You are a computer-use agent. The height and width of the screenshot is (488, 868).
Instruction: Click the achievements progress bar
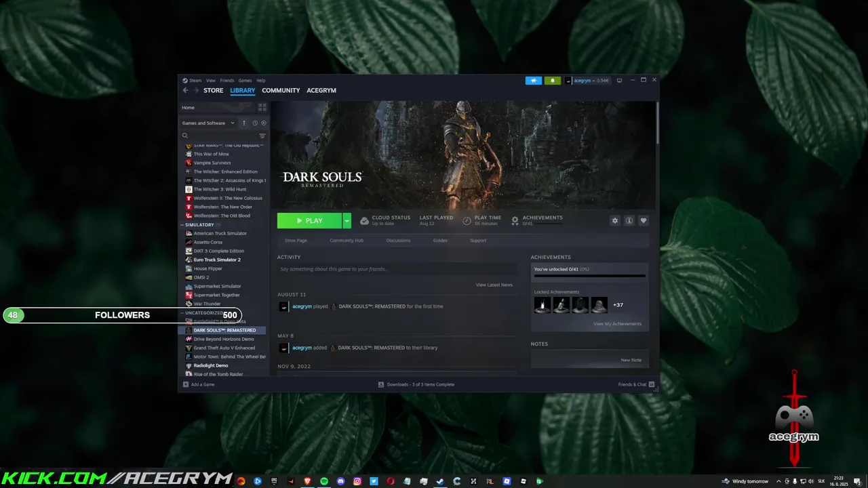(x=589, y=276)
